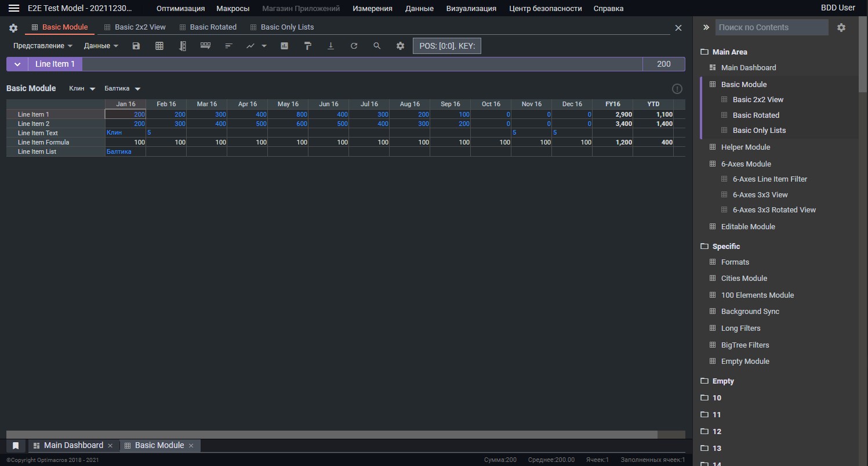Select the Jan 16 column header
This screenshot has height=466, width=868.
[x=125, y=104]
